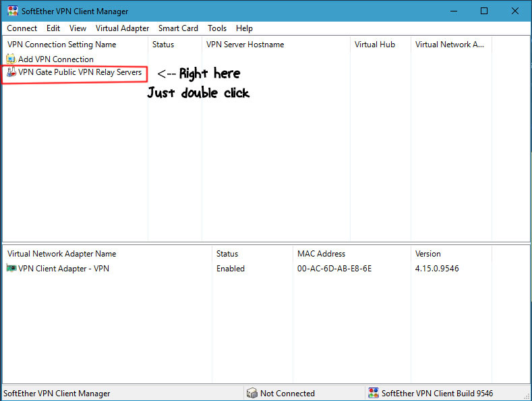532x401 pixels.
Task: Maximize the SoftEther VPN Client Manager window
Action: (x=484, y=11)
